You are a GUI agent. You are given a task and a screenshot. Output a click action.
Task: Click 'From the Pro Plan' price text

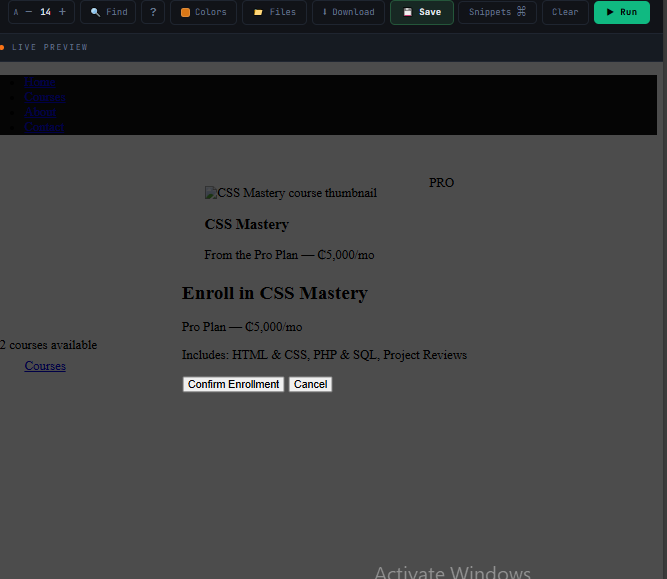(289, 255)
